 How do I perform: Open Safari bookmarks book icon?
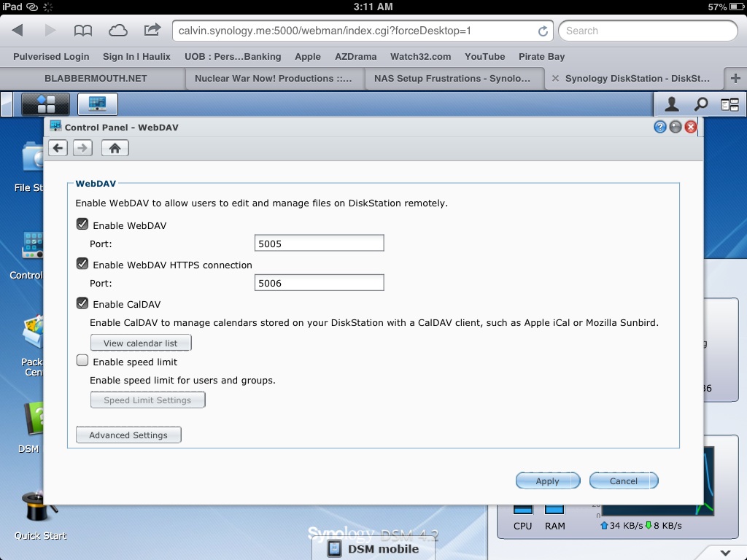tap(83, 31)
